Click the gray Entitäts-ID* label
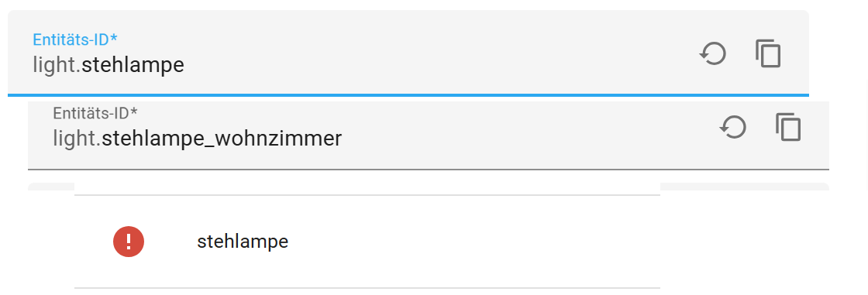Viewport: 868px width, 295px height. click(x=95, y=113)
